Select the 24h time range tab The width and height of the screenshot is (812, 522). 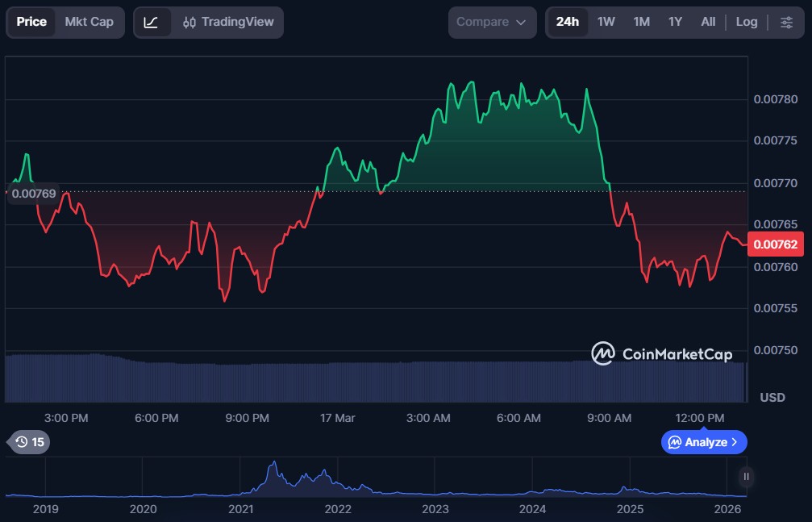pos(567,22)
